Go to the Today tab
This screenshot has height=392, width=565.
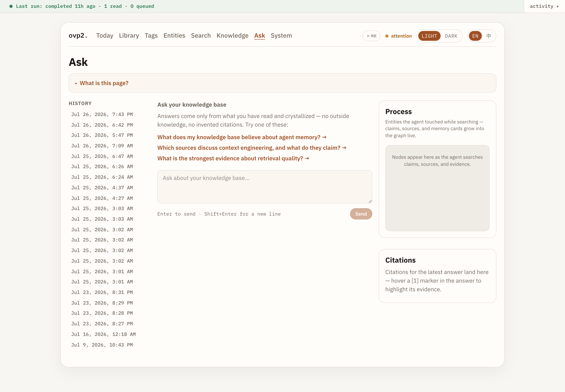(x=105, y=36)
